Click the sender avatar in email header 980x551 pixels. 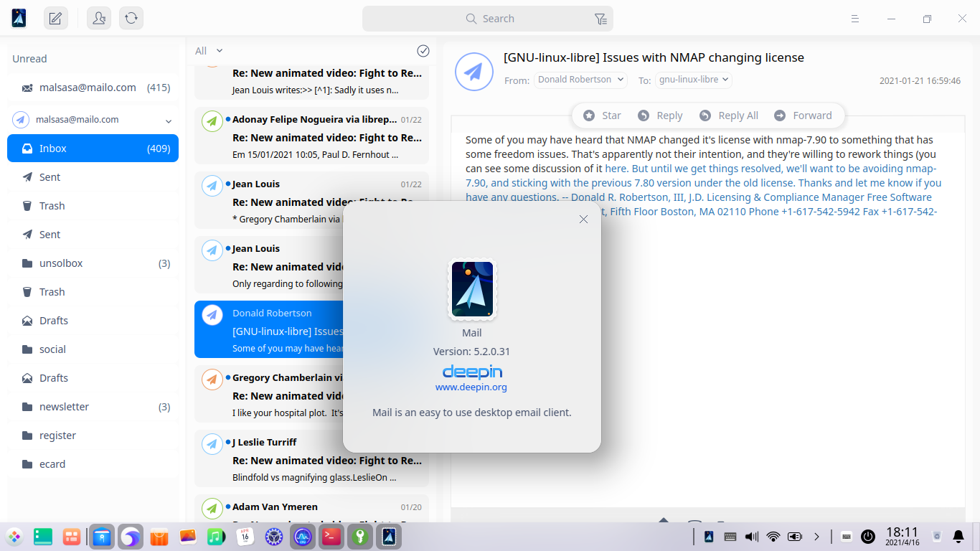click(474, 71)
